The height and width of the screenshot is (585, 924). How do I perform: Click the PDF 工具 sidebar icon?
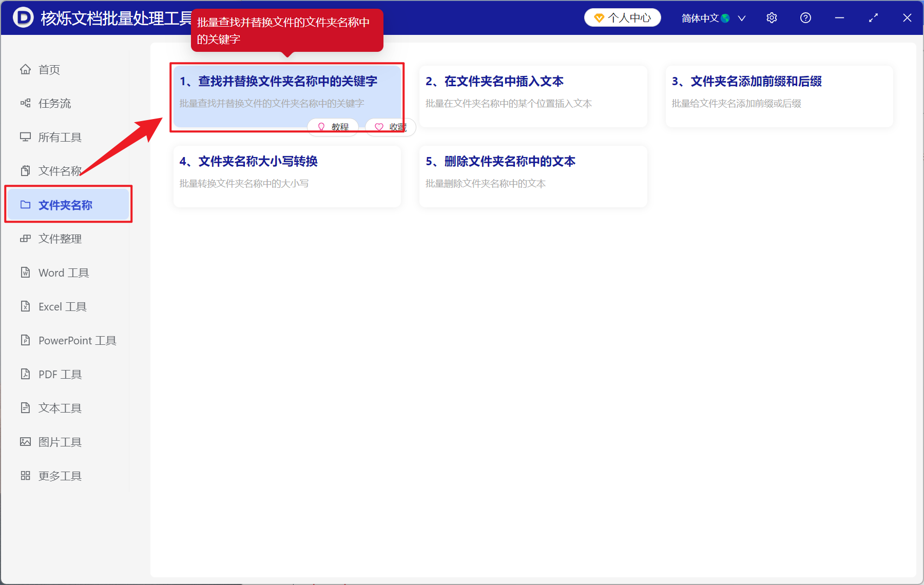click(26, 374)
